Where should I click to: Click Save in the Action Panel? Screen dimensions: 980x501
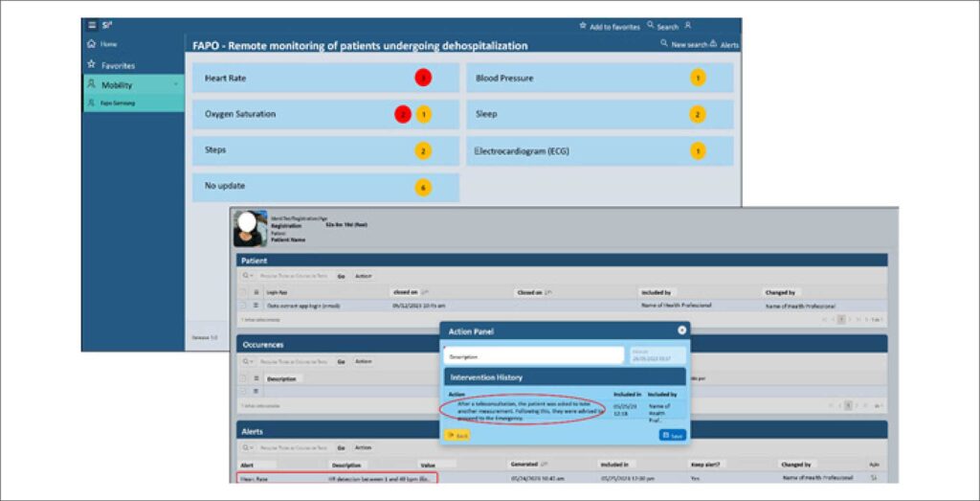tap(672, 435)
